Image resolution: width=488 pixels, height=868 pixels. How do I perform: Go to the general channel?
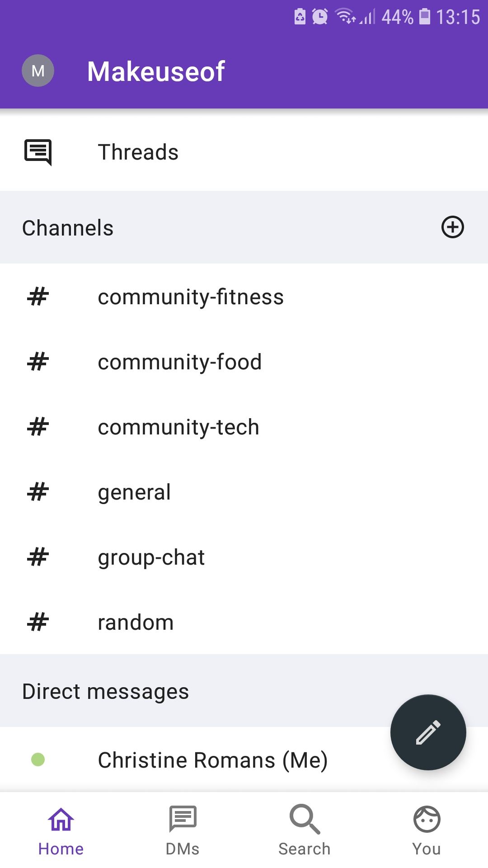[134, 492]
